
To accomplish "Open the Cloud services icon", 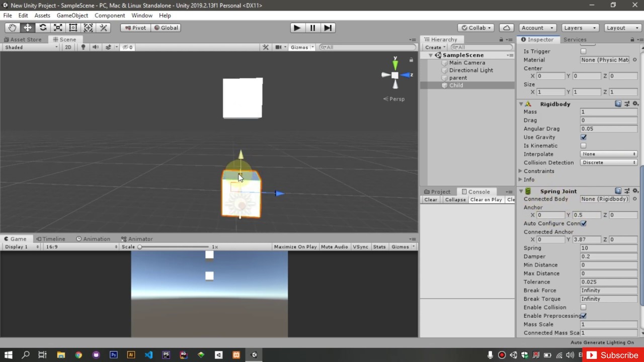I will [507, 28].
